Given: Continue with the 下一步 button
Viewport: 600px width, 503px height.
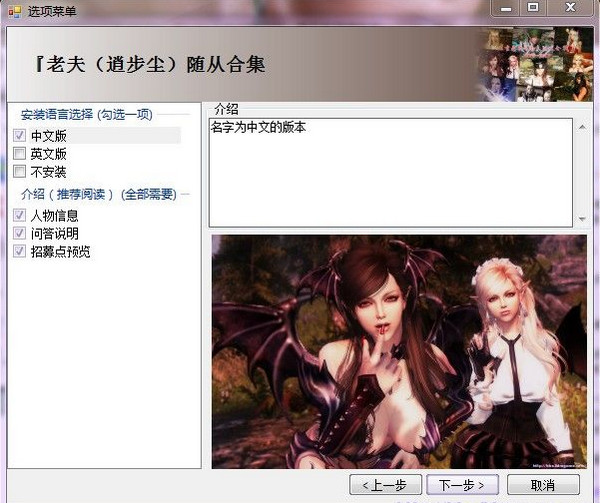Looking at the screenshot, I should coord(462,485).
